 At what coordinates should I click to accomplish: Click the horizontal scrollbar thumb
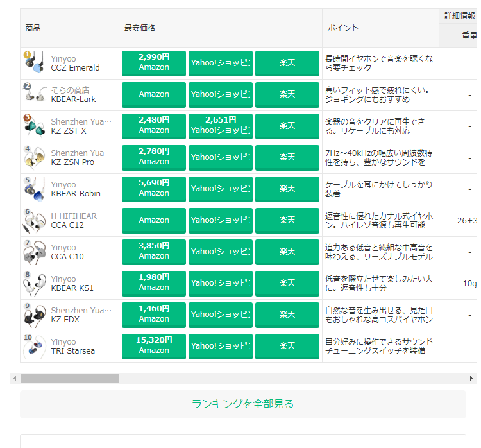[70, 378]
